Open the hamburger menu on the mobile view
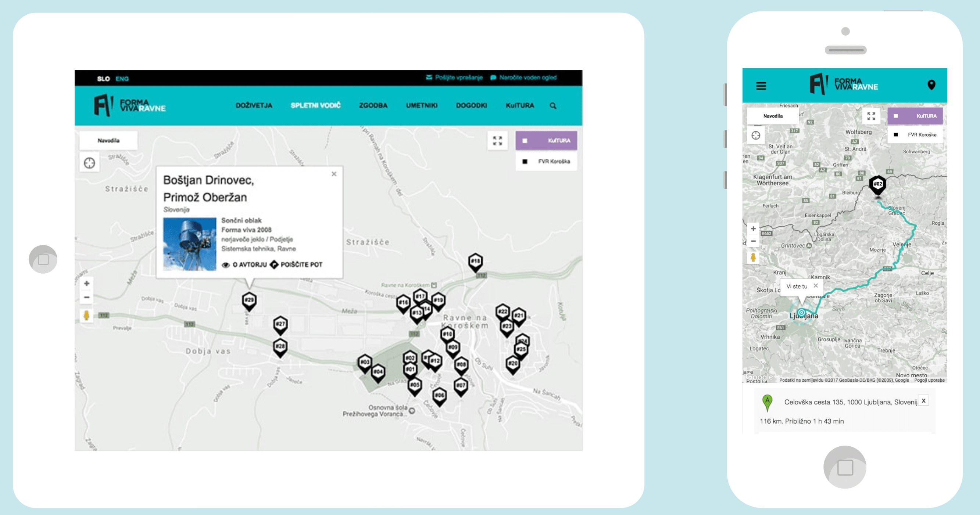980x515 pixels. pos(761,86)
